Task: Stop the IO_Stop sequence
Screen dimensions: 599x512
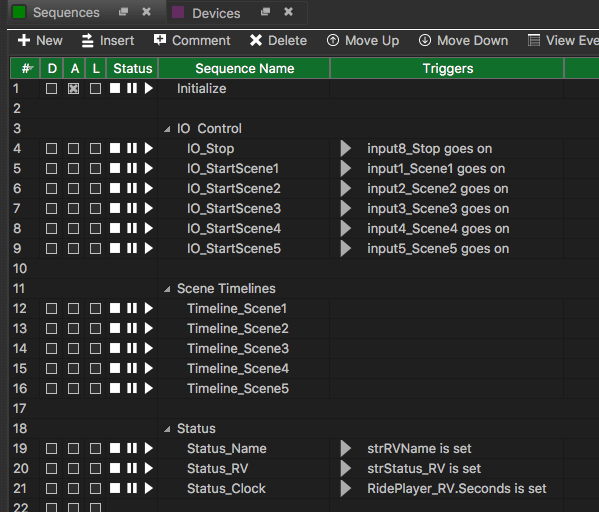Action: click(115, 148)
